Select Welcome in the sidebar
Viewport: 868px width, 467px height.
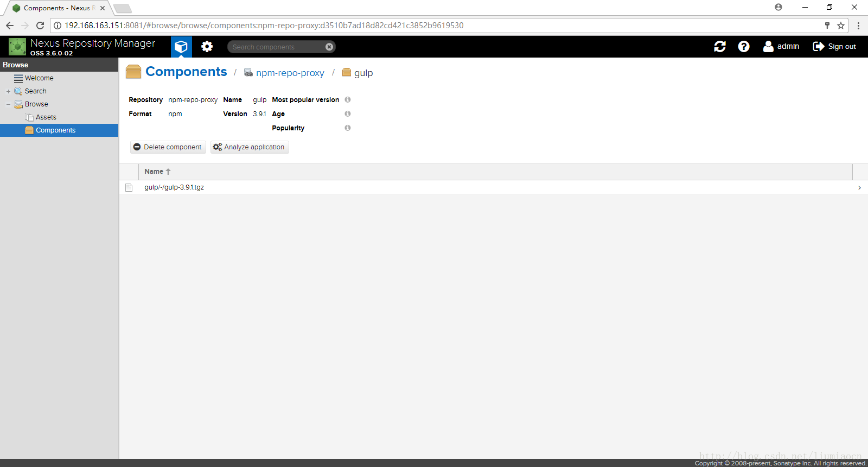tap(39, 78)
